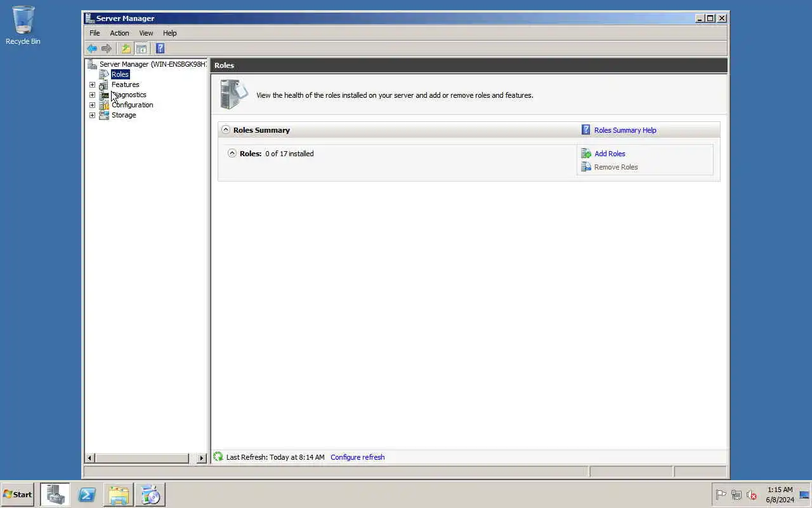Click the Action Center flag tray icon
The height and width of the screenshot is (508, 812).
pyautogui.click(x=721, y=495)
